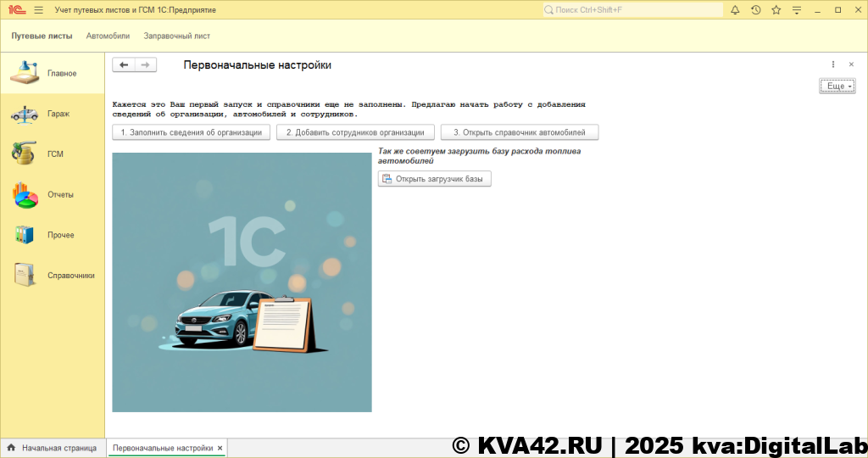Open notifications bell in title bar
Screen dimensions: 868x458
pos(734,10)
